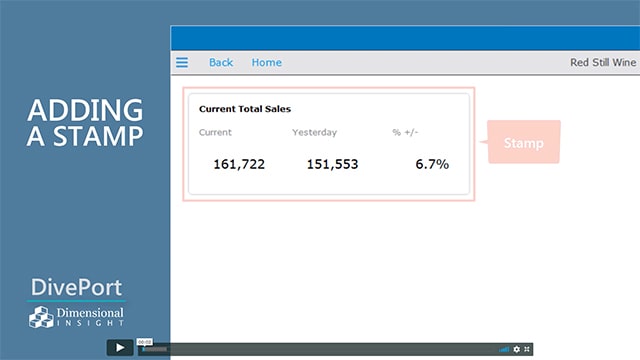
Task: Select the 6.7% change value
Action: [432, 164]
